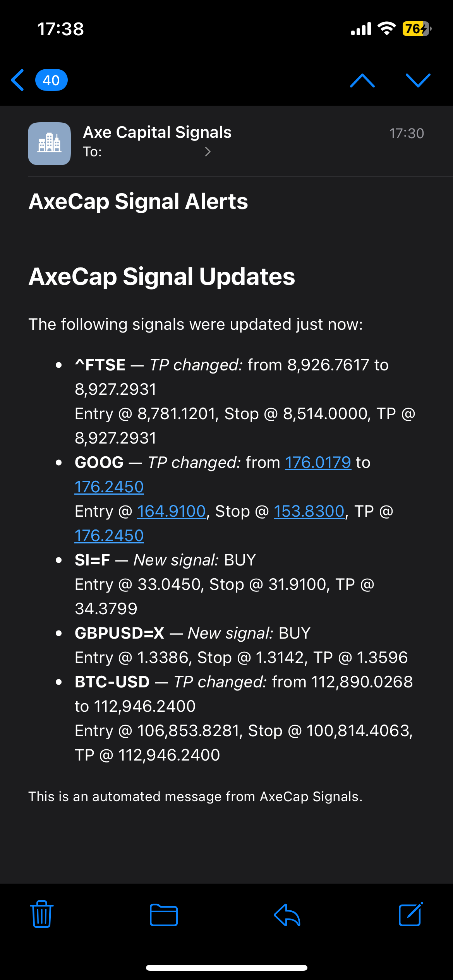Go to next message with down arrow
The height and width of the screenshot is (980, 453).
click(418, 80)
